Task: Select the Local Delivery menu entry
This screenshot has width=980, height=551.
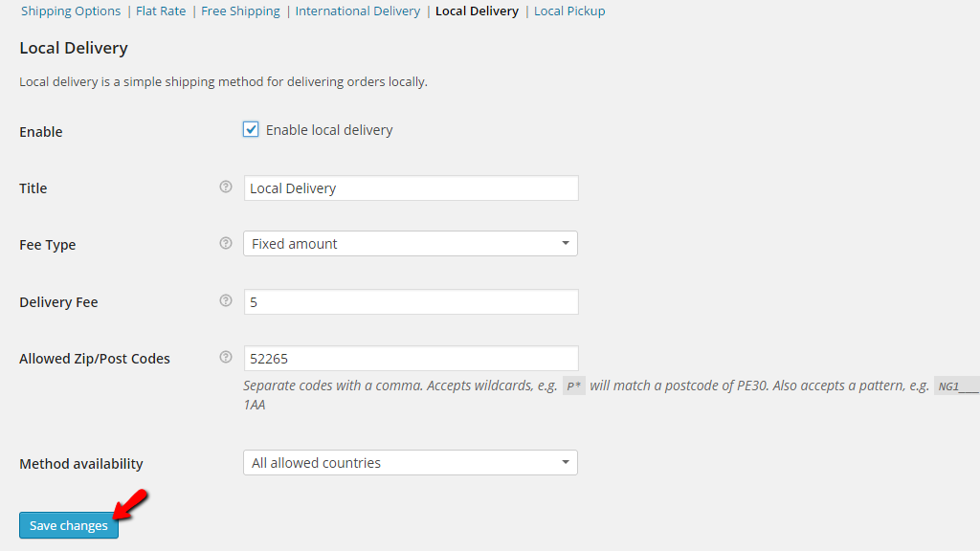Action: click(477, 11)
